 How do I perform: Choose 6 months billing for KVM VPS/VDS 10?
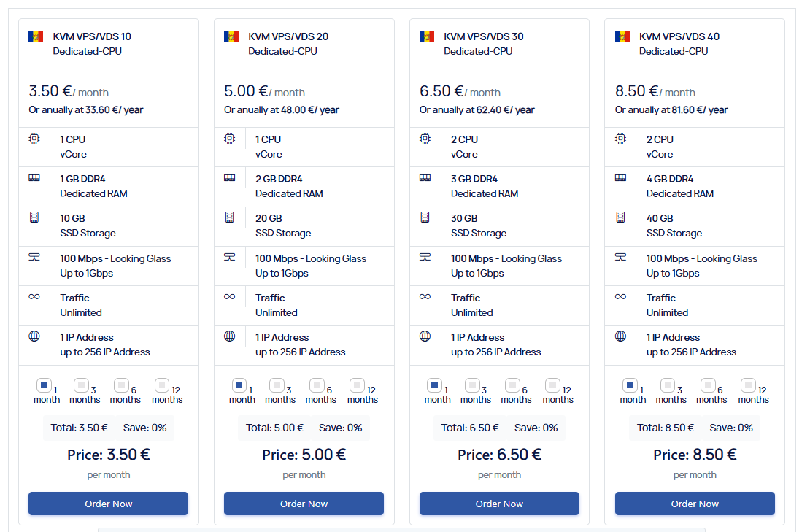[x=121, y=385]
